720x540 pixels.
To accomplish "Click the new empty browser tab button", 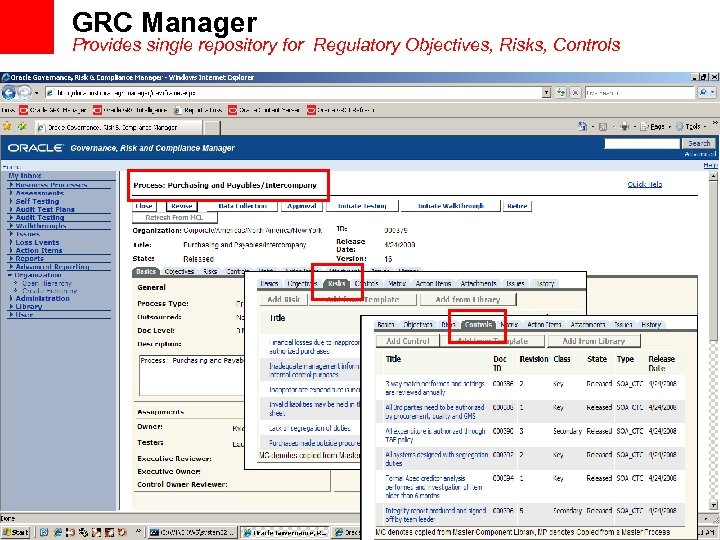I will pyautogui.click(x=212, y=127).
